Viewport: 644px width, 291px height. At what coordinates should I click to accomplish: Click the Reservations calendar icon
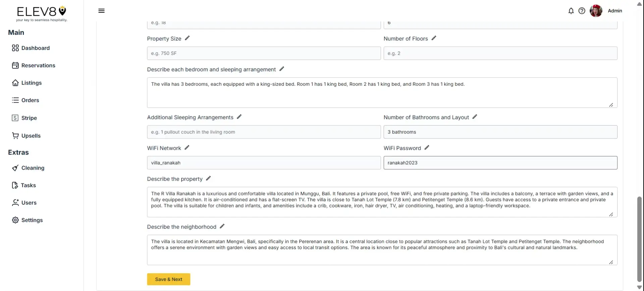point(15,65)
